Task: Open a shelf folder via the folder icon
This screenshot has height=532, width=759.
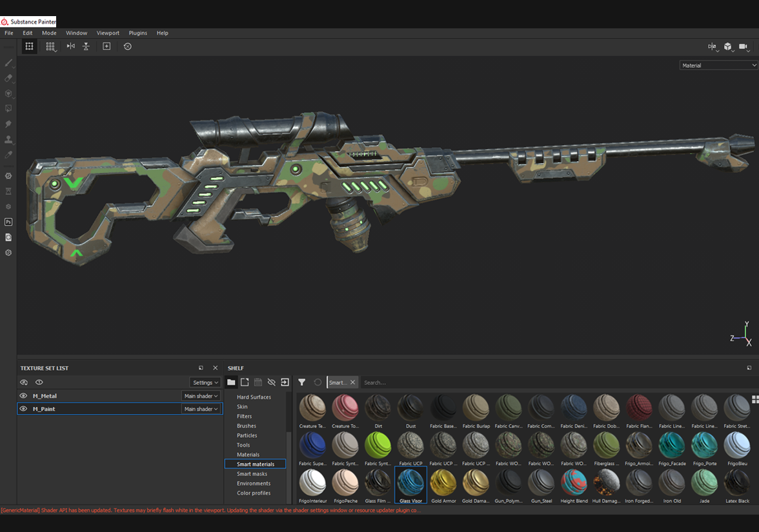Action: (x=232, y=382)
